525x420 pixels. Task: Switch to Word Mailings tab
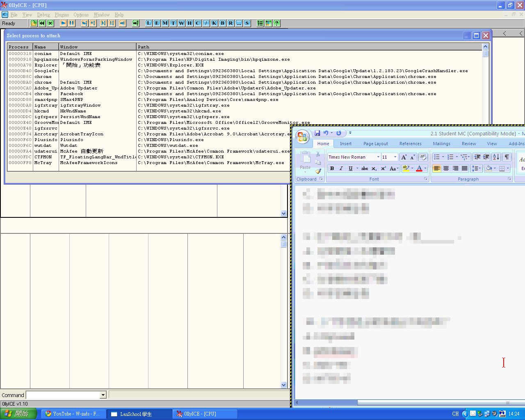pyautogui.click(x=442, y=144)
